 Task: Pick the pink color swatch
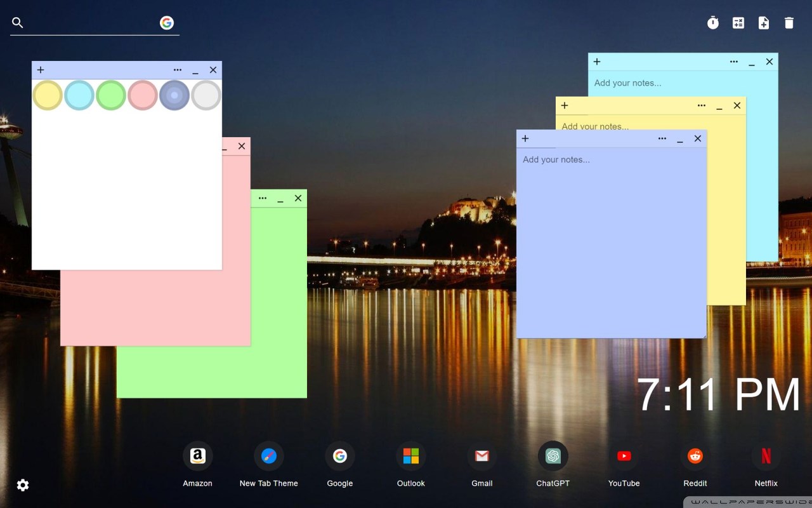point(143,95)
